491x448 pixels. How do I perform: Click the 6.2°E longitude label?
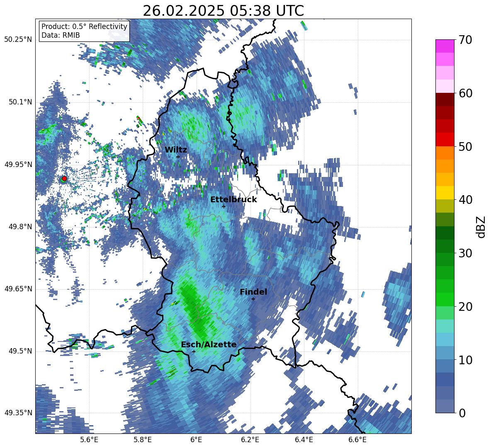[250, 440]
